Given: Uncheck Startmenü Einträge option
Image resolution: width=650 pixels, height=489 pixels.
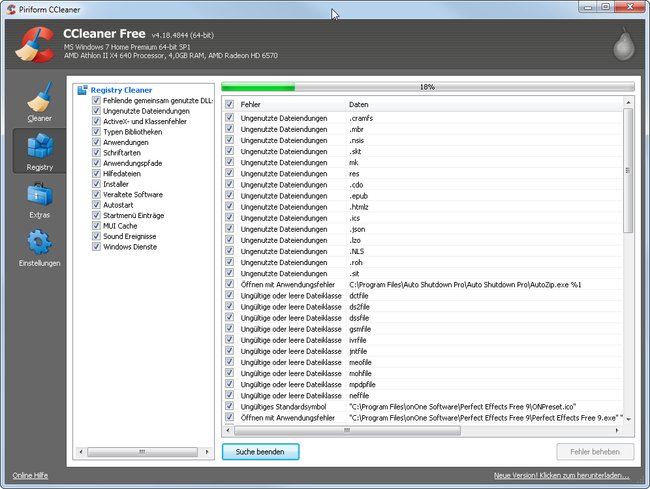Looking at the screenshot, I should click(x=96, y=215).
